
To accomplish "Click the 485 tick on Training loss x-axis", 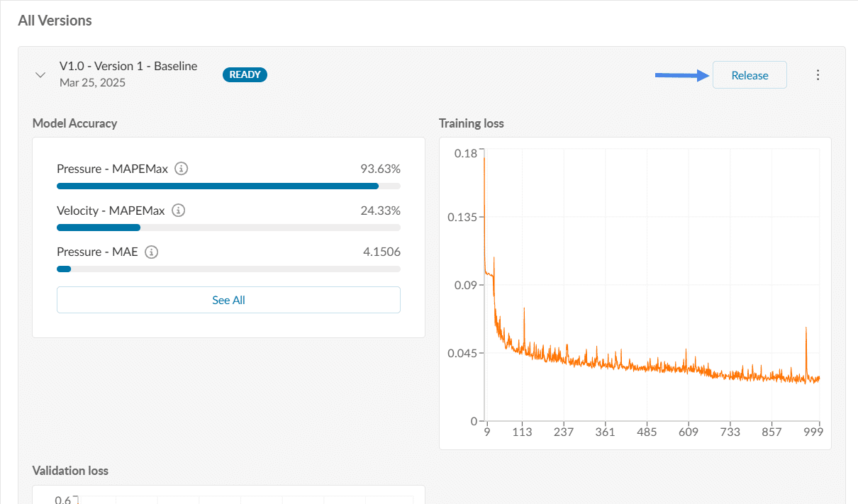I will (647, 432).
